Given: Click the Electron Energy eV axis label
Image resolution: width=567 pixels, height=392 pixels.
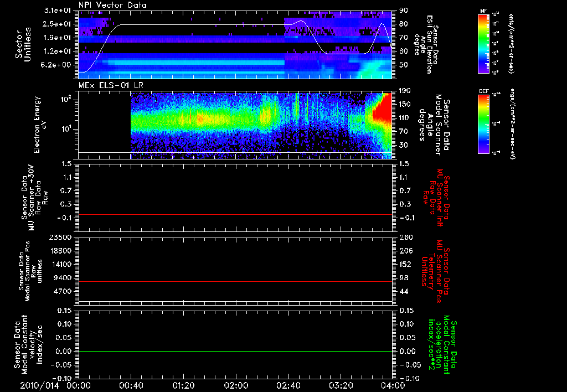Looking at the screenshot, I should (40, 125).
